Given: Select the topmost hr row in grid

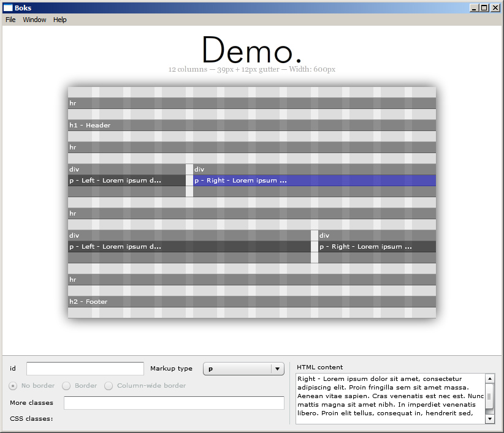Looking at the screenshot, I should 251,104.
